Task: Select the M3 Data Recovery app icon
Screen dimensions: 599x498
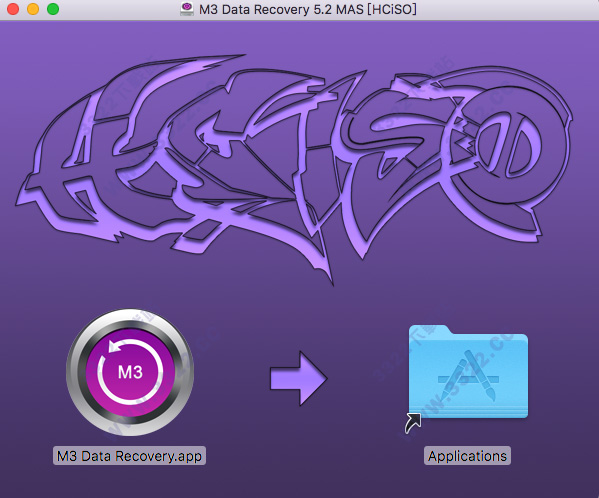Action: (x=130, y=372)
